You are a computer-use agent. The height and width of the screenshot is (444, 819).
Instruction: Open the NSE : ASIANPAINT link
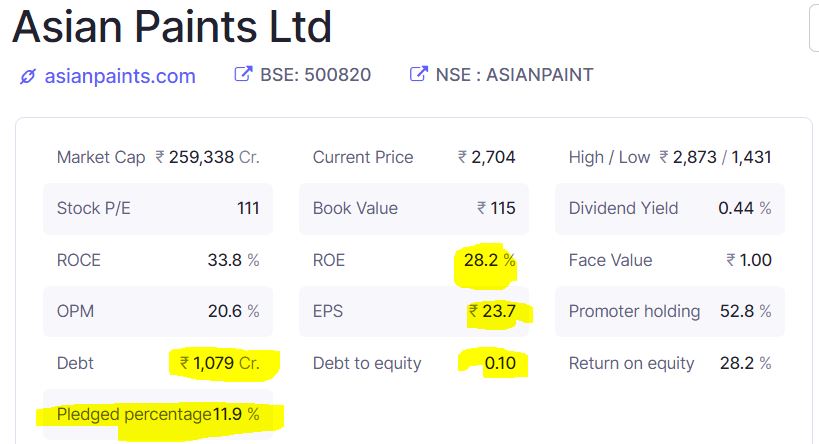[513, 75]
